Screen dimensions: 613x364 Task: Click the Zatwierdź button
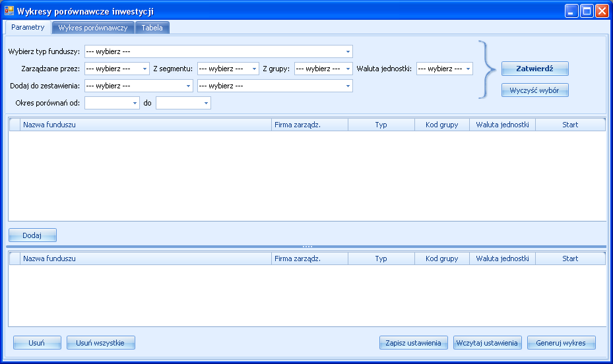click(535, 69)
